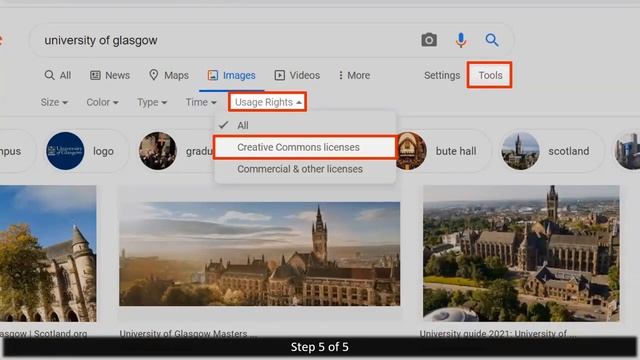
Task: Open the Size filter dropdown
Action: (54, 102)
